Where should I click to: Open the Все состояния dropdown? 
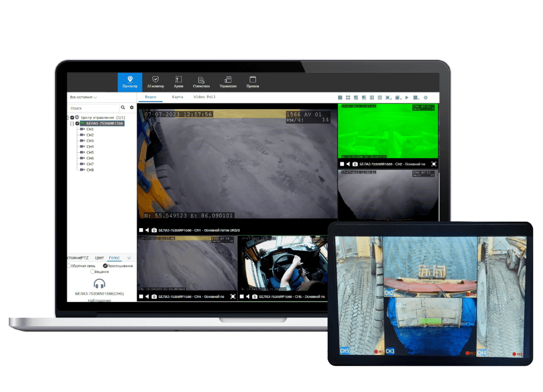83,97
